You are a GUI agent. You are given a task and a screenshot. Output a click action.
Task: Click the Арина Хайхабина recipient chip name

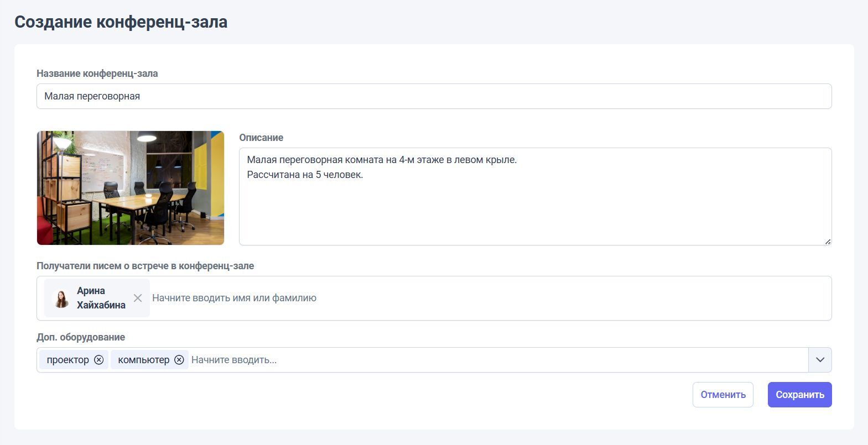(x=101, y=298)
